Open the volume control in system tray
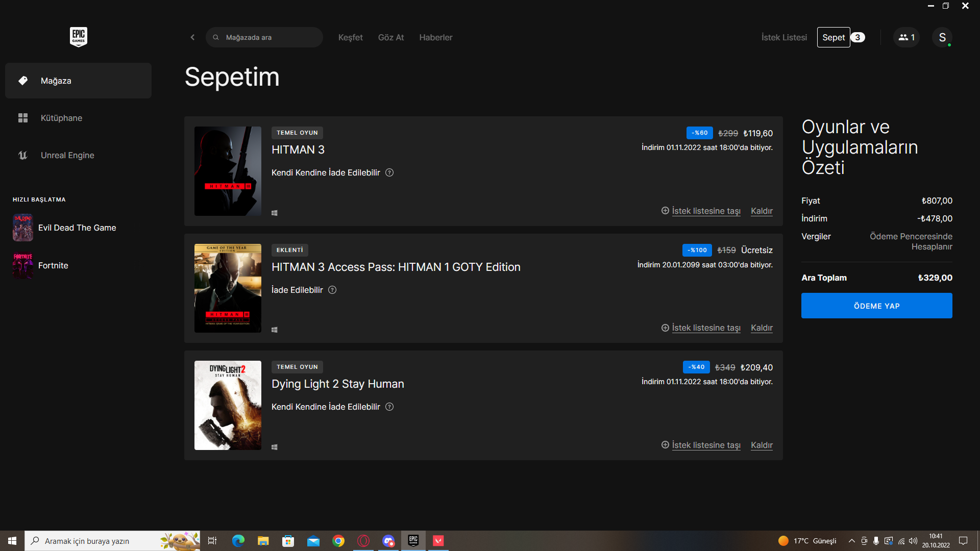980x551 pixels. [x=913, y=541]
